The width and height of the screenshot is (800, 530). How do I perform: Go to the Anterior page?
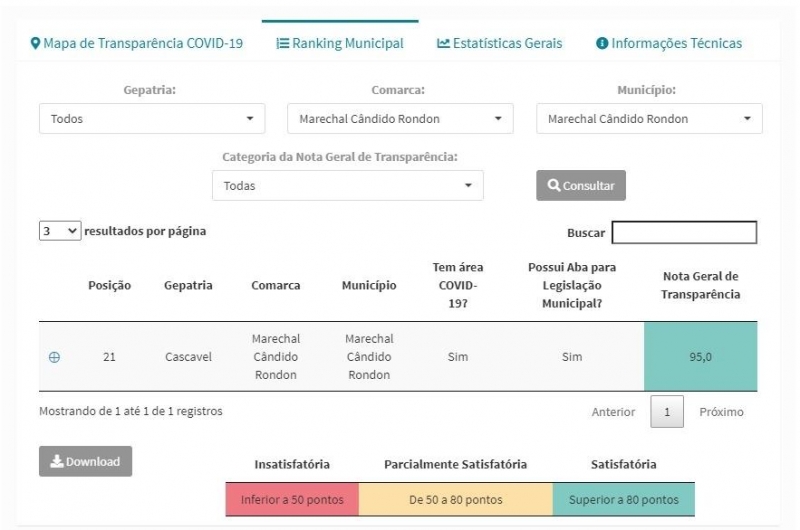613,412
